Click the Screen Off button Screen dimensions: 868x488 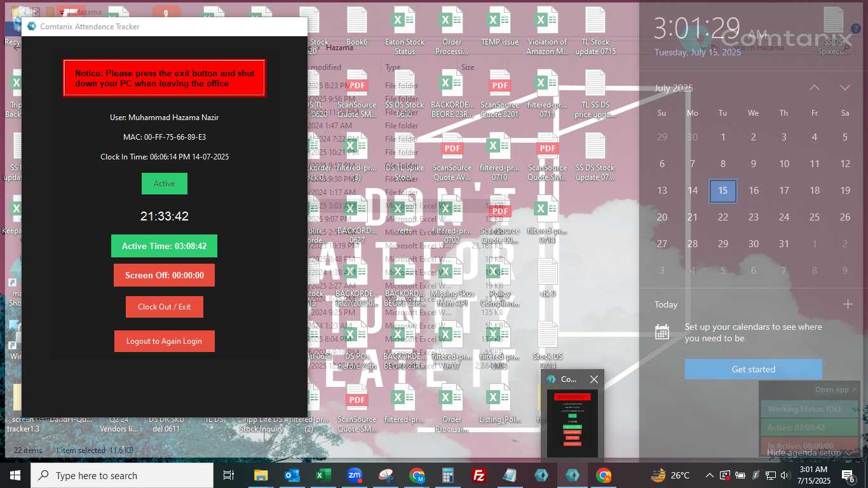point(164,275)
